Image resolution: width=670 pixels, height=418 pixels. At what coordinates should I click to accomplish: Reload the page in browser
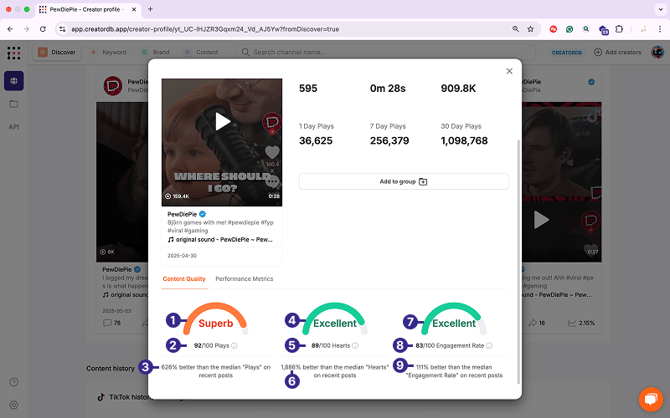pyautogui.click(x=43, y=29)
